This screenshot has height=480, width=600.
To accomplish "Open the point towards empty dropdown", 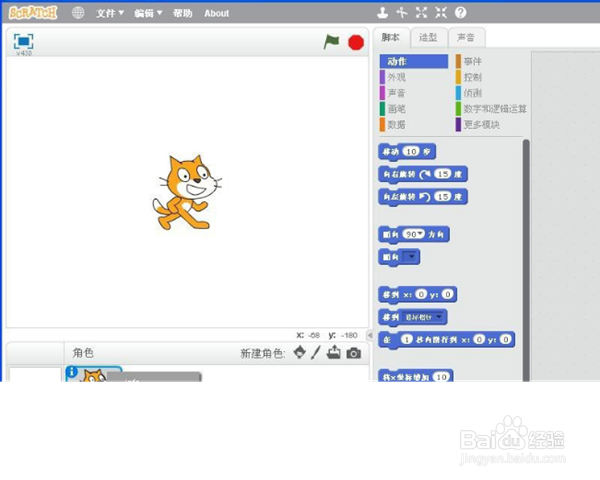I will pos(411,256).
